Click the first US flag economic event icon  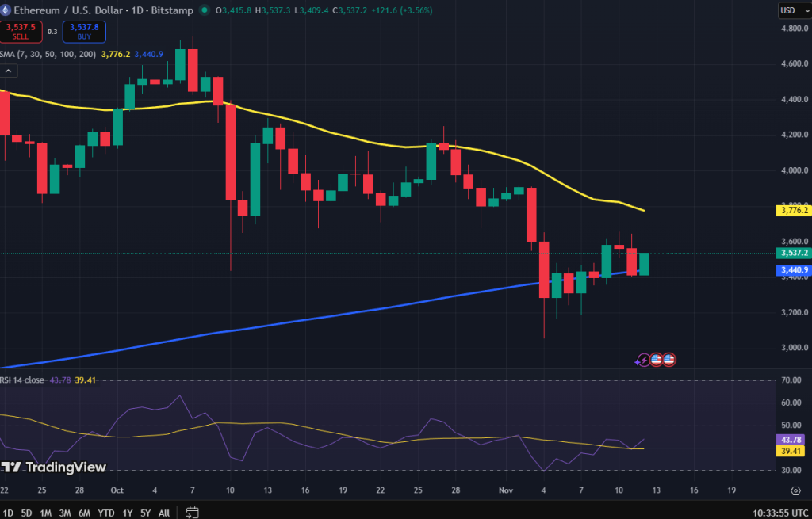pos(657,361)
